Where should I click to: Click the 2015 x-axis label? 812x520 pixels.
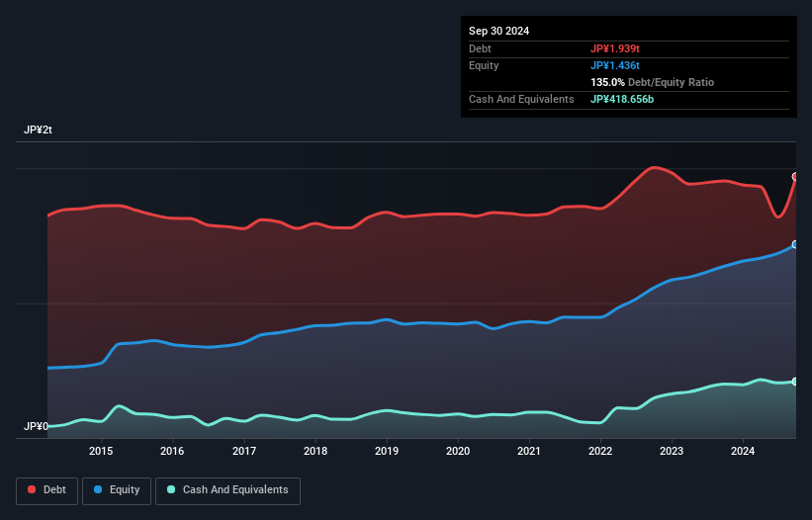pos(101,451)
